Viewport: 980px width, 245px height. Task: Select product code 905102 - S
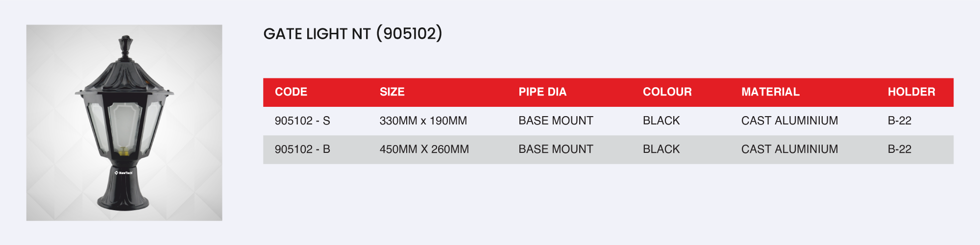pos(302,121)
